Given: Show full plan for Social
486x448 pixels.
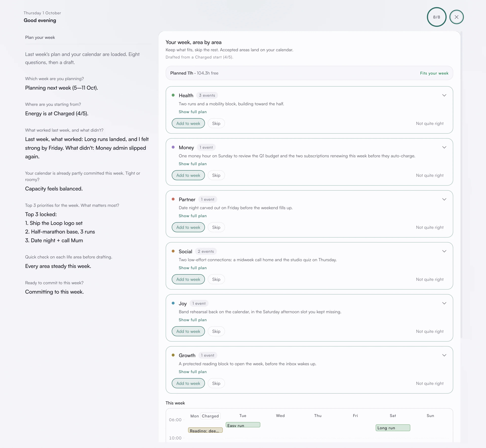Looking at the screenshot, I should [x=193, y=268].
